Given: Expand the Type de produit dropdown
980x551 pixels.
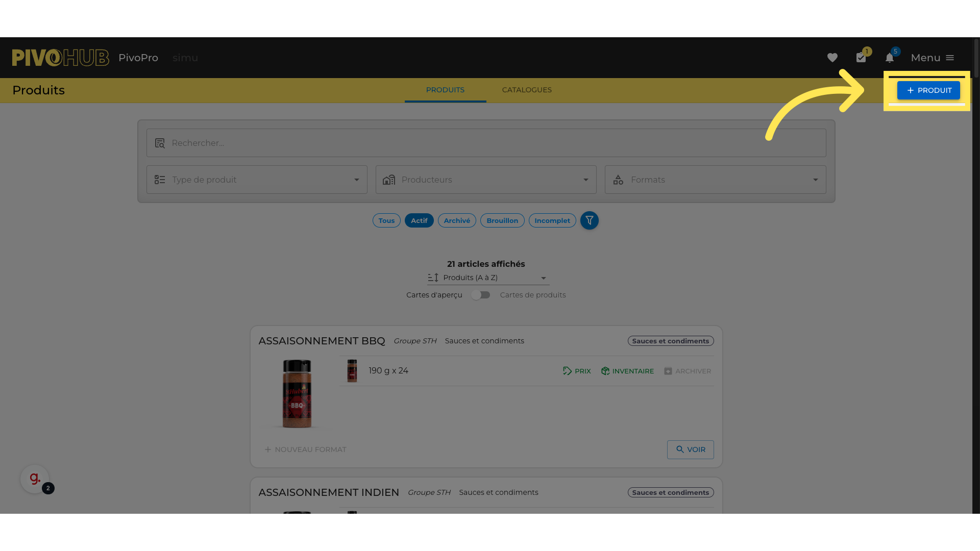Looking at the screenshot, I should [257, 180].
